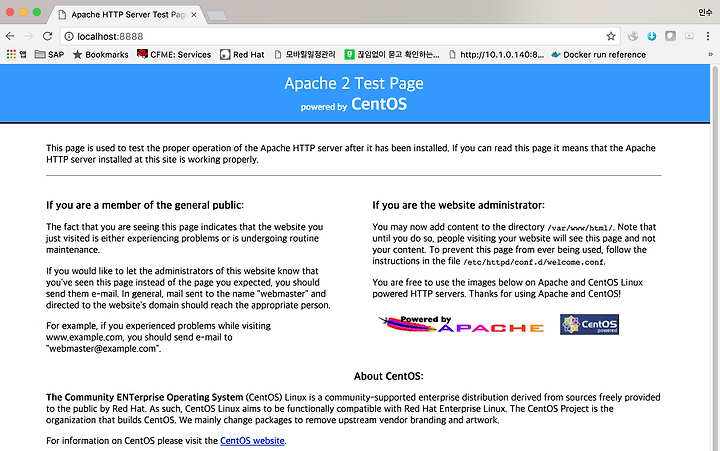The image size is (720, 451).
Task: Open a new tab
Action: coord(216,16)
